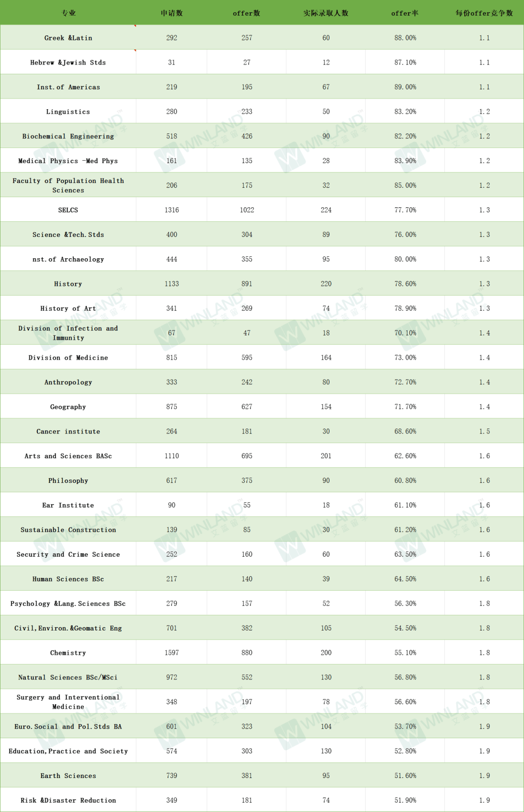
Task: Select Geography offer rate 71.70%
Action: click(405, 407)
